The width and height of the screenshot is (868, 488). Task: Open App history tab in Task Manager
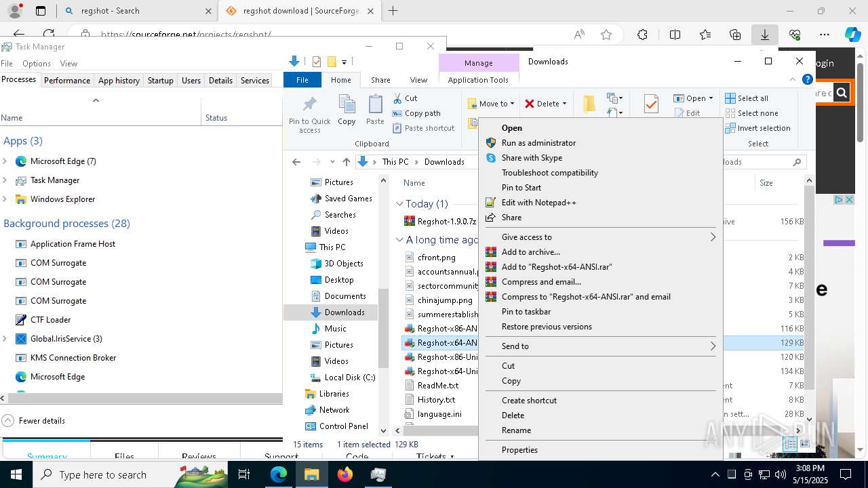(119, 80)
